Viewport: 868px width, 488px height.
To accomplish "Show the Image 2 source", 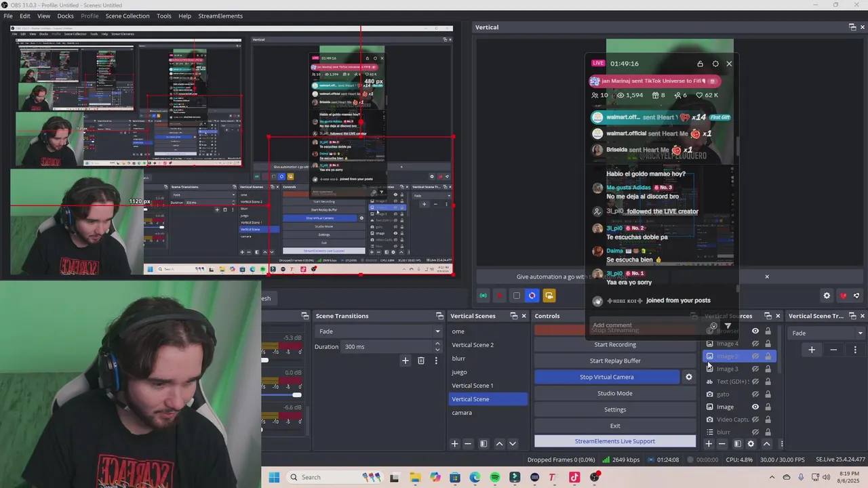I will 755,357.
